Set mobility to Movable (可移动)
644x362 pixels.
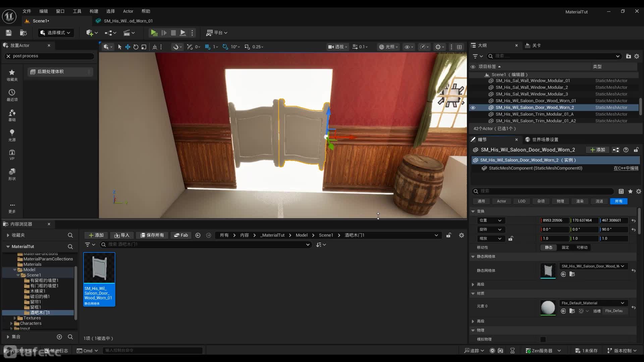(582, 247)
